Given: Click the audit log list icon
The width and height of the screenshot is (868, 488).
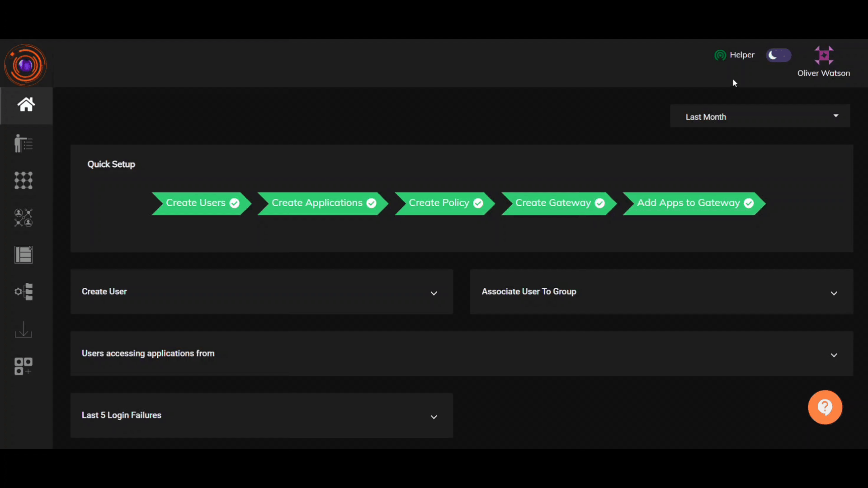Looking at the screenshot, I should pos(24,254).
